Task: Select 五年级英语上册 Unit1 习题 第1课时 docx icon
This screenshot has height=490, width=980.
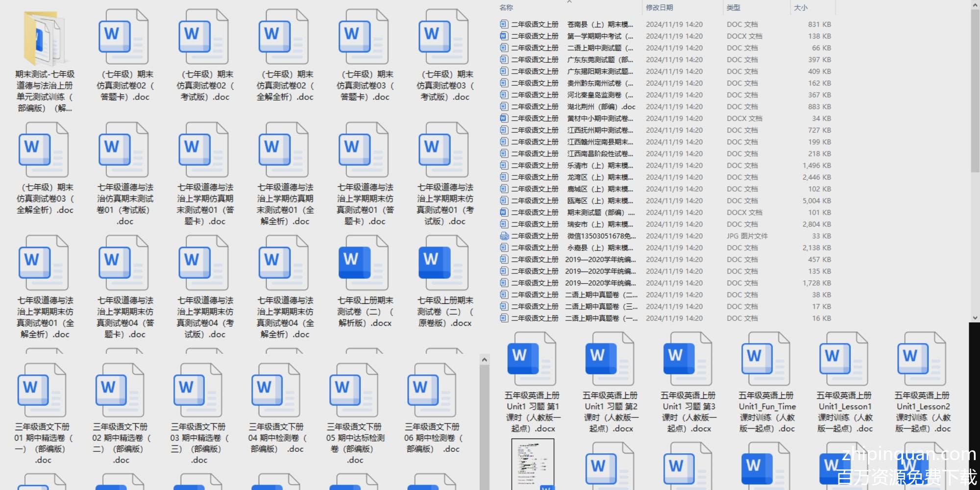Action: (531, 359)
